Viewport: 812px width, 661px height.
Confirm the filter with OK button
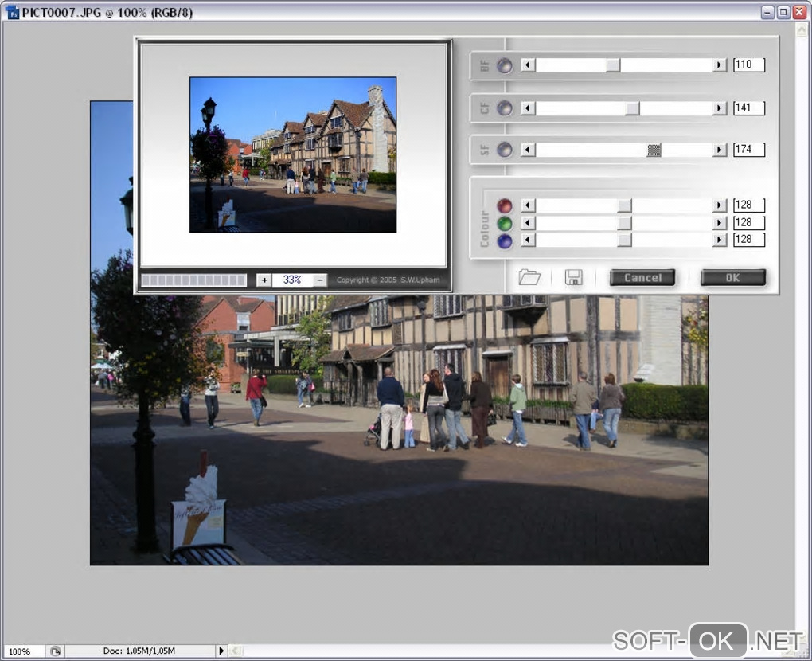point(732,278)
